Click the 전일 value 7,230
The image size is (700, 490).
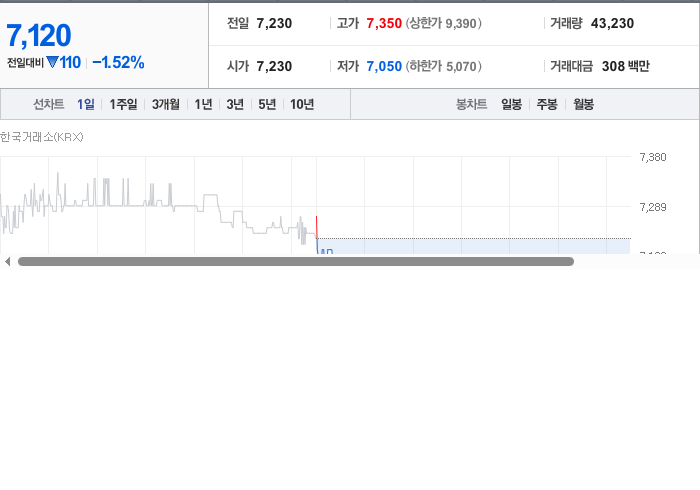[x=274, y=23]
